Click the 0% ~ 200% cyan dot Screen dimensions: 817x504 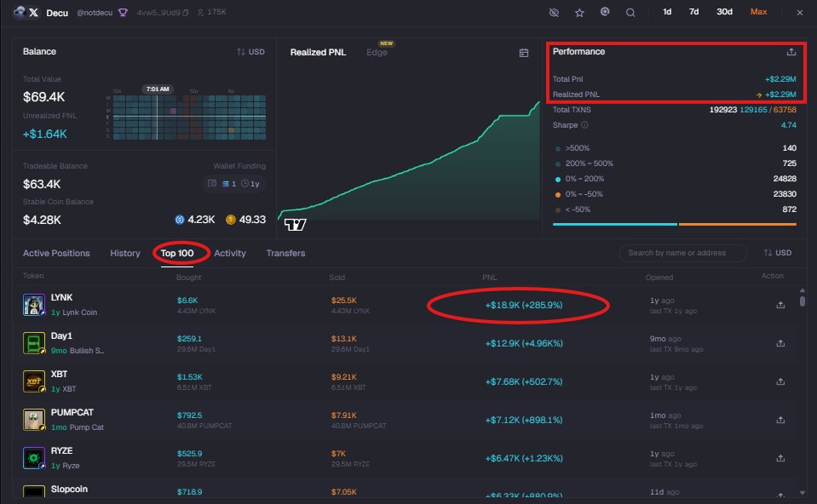[558, 179]
